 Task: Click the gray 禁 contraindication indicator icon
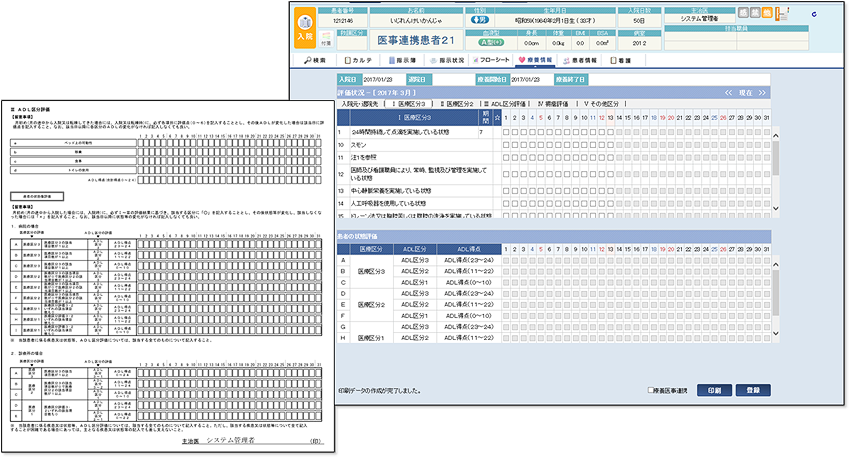pyautogui.click(x=755, y=12)
